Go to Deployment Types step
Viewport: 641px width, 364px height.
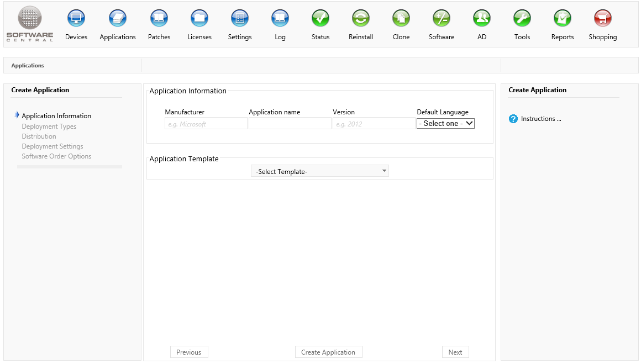tap(49, 126)
